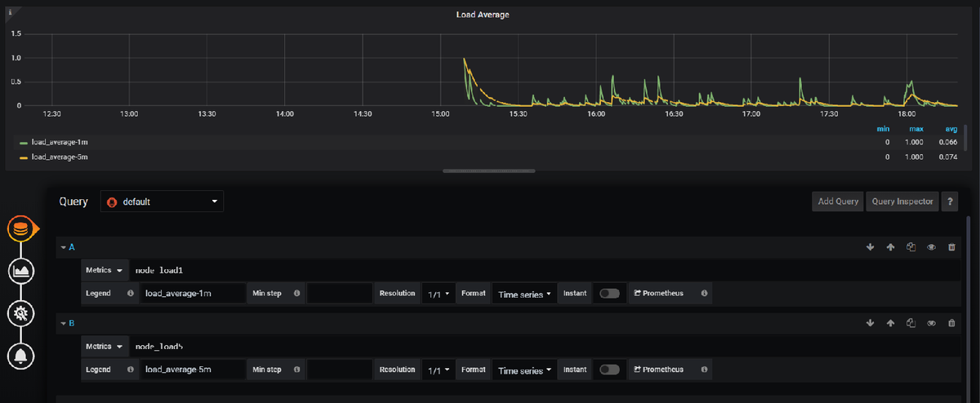Click Legend field in query B
This screenshot has height=403, width=980.
coord(193,370)
